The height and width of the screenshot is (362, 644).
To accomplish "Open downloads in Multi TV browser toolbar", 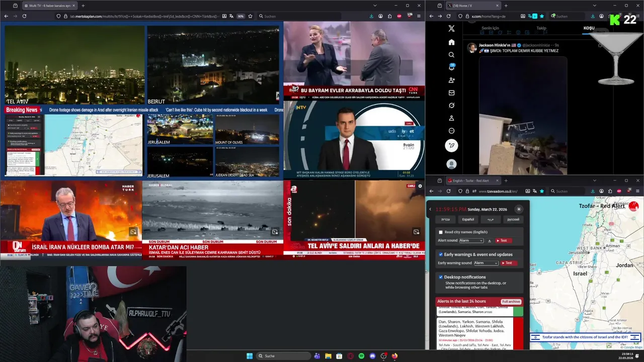I will [371, 16].
